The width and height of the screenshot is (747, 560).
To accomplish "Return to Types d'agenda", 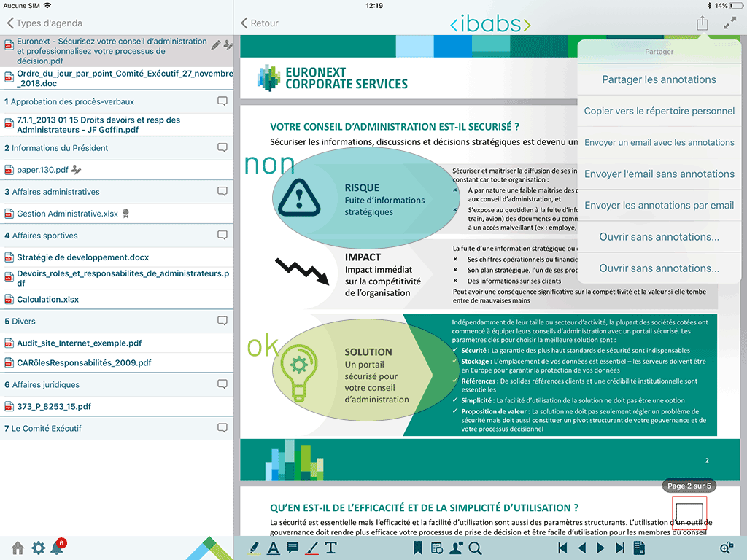I will coord(44,23).
